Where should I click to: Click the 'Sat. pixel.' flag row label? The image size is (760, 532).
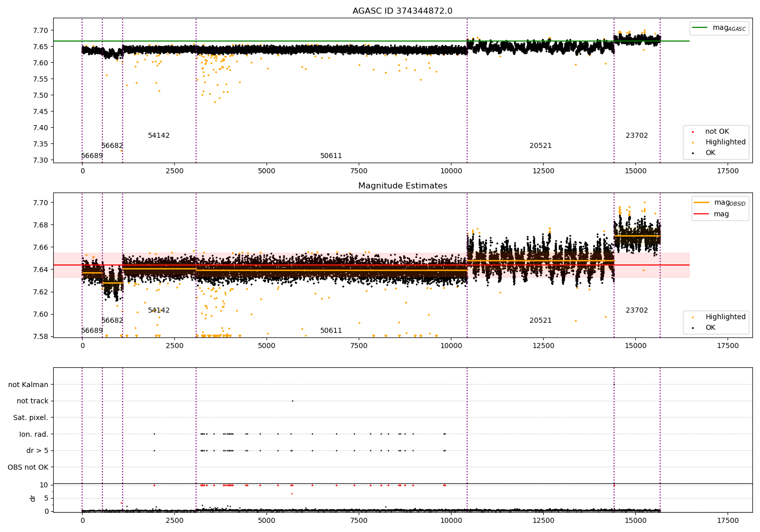[x=31, y=418]
